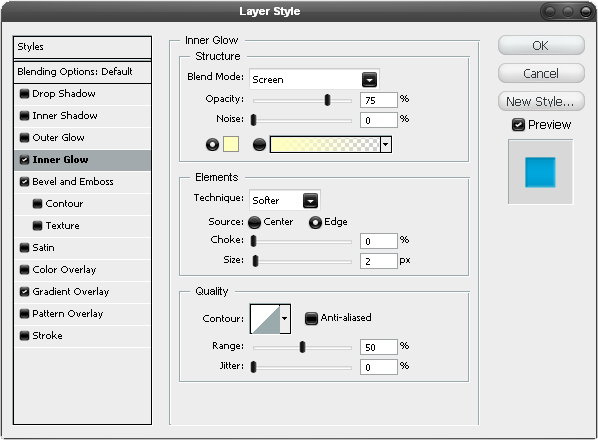Choose the gradient fill radio button
This screenshot has width=598, height=440.
click(x=259, y=145)
